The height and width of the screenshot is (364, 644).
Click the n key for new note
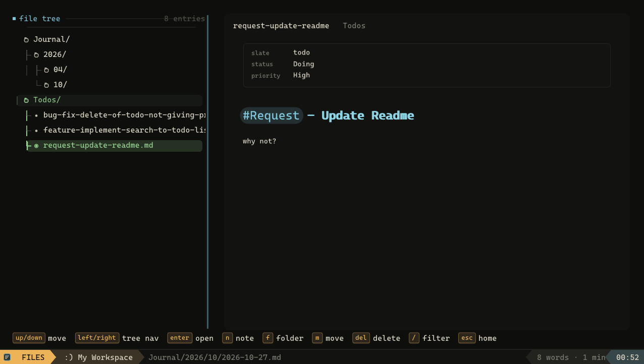[x=227, y=338]
